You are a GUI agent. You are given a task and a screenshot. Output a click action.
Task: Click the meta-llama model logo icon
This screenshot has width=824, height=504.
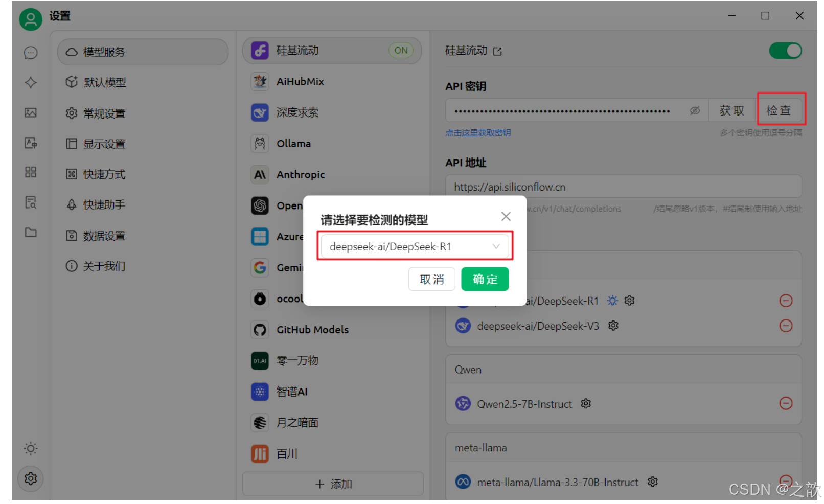(x=463, y=482)
